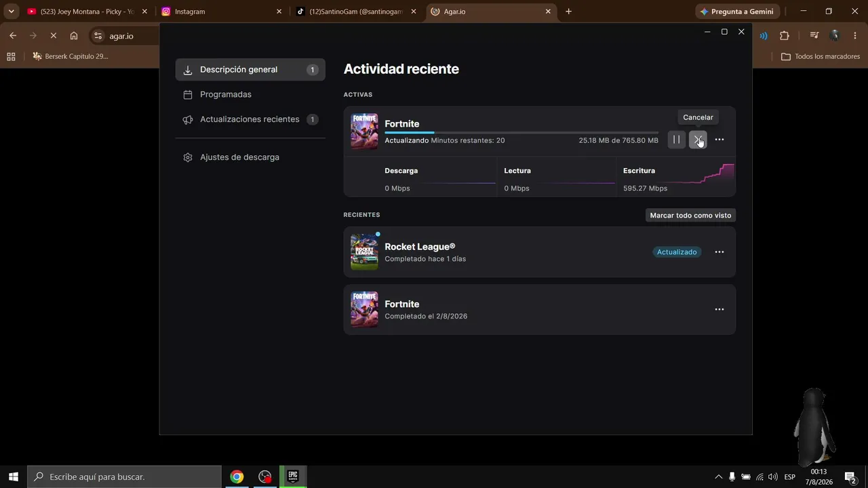Screen dimensions: 868x488
Task: Go to Chrome's home page
Action: click(74, 36)
